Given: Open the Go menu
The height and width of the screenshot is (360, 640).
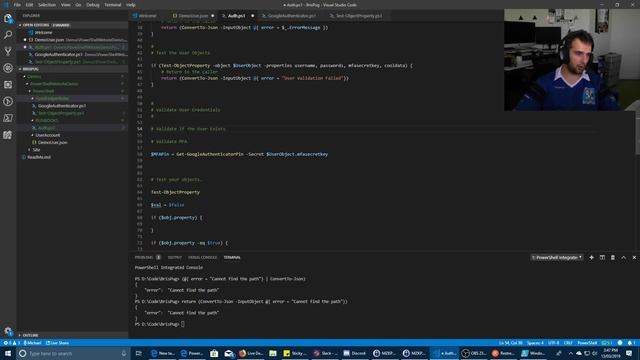Looking at the screenshot, I should point(78,5).
